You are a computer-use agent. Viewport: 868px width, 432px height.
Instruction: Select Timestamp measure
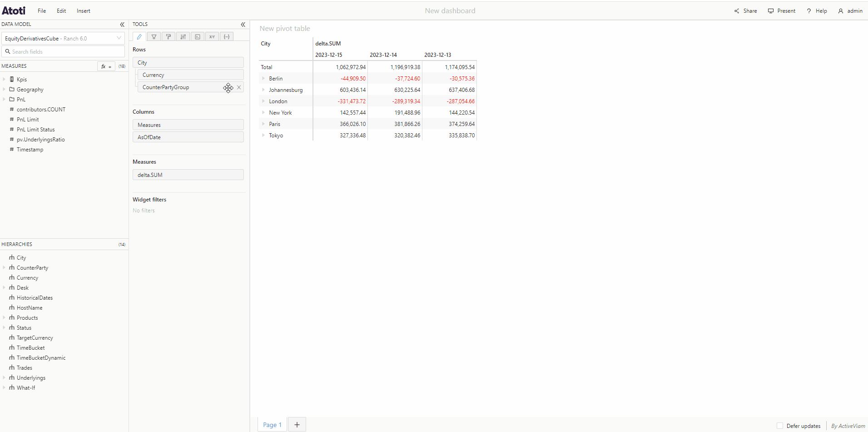click(30, 150)
